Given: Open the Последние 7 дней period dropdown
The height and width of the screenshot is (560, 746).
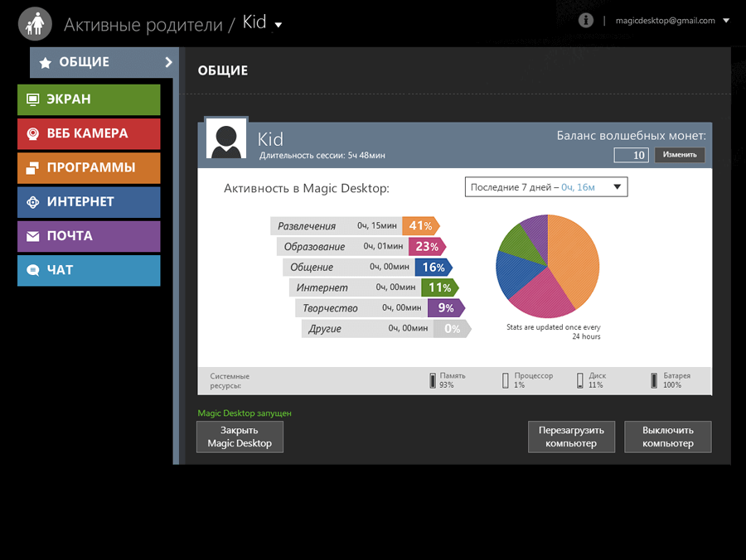Looking at the screenshot, I should pyautogui.click(x=546, y=187).
